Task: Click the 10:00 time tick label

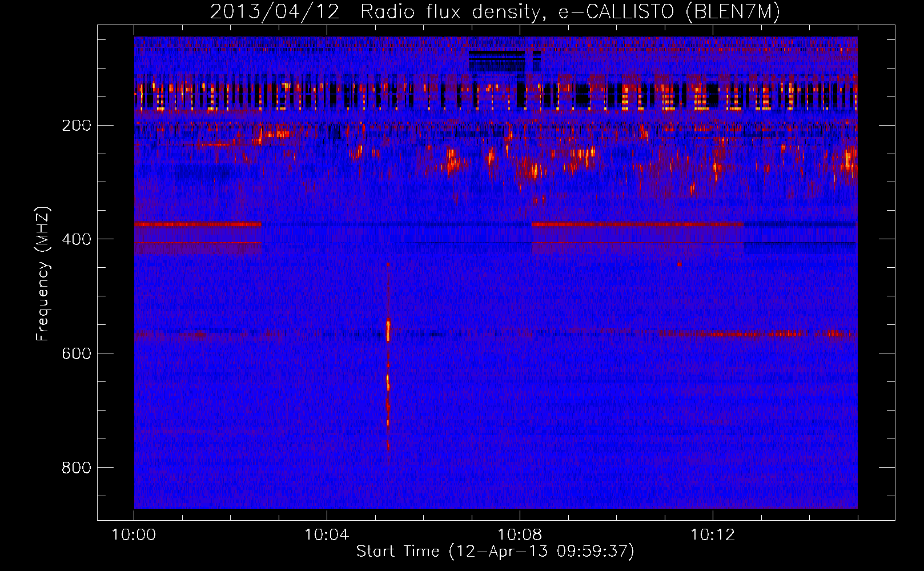Action: pyautogui.click(x=134, y=535)
